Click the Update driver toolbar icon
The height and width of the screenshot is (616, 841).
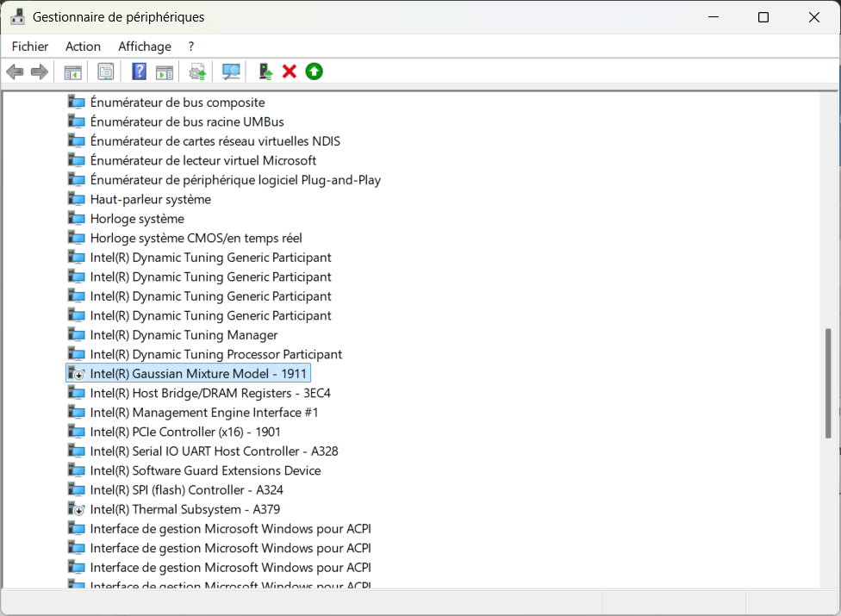pyautogui.click(x=197, y=72)
